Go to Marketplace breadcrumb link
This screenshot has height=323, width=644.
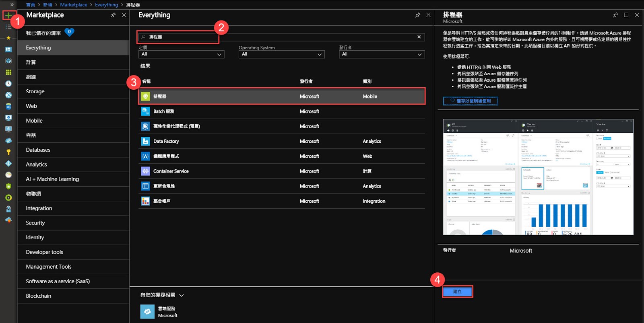[x=74, y=5]
